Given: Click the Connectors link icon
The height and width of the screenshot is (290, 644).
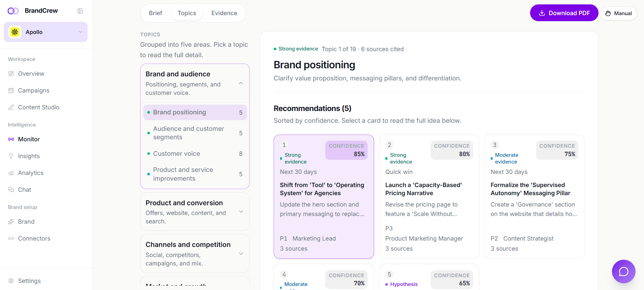Looking at the screenshot, I should (11, 239).
